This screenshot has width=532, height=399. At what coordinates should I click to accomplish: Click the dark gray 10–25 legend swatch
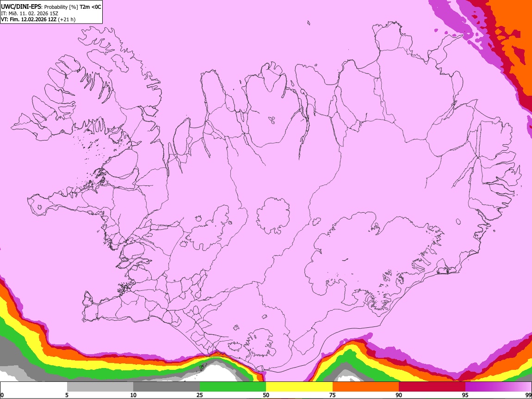[x=167, y=387]
